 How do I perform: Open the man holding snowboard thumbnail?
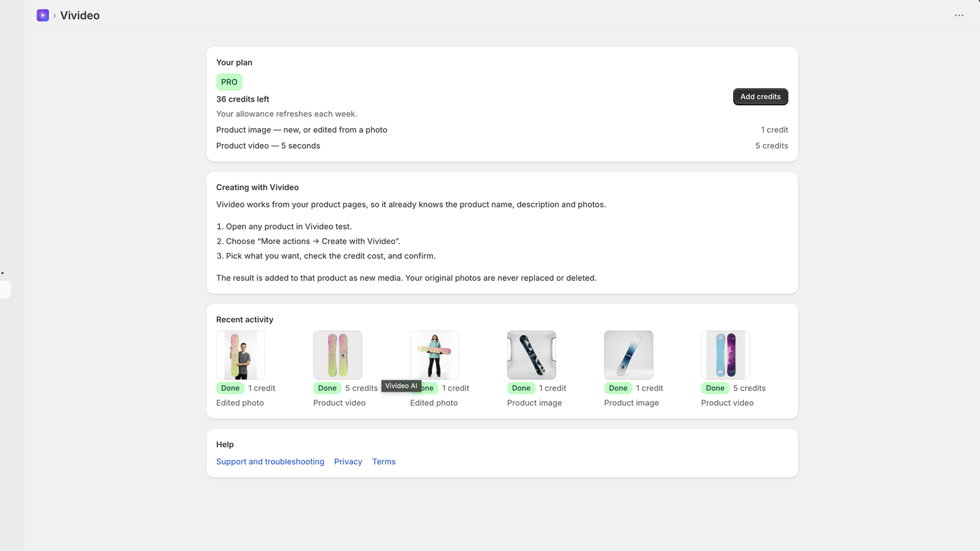pyautogui.click(x=241, y=355)
